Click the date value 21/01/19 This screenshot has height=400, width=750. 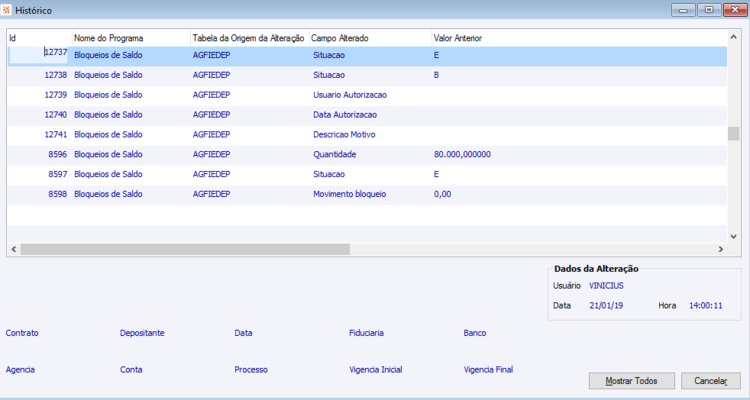[606, 305]
